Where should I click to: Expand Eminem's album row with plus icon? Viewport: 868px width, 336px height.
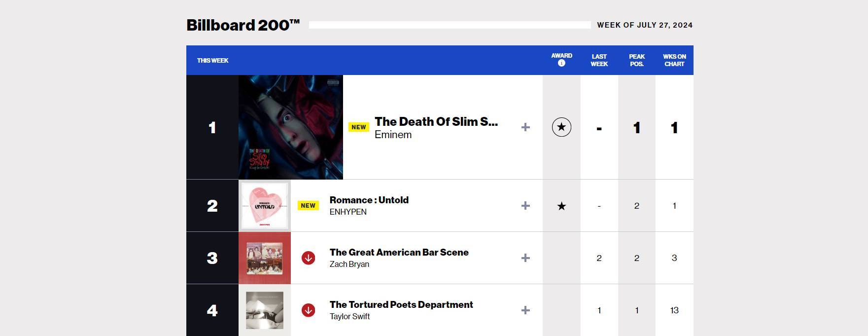[x=525, y=127]
